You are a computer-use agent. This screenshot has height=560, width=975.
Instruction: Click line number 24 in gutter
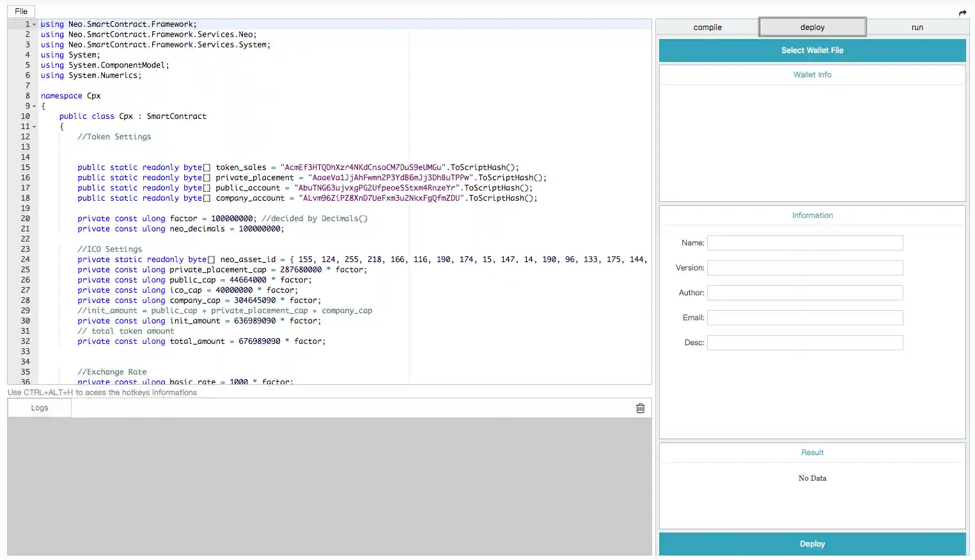click(26, 260)
